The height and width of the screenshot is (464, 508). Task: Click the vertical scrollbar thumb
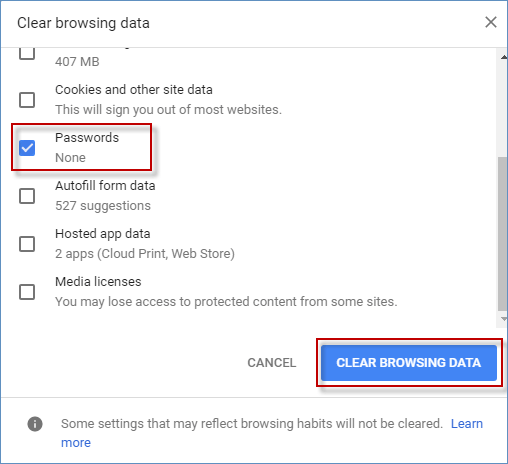(503, 233)
